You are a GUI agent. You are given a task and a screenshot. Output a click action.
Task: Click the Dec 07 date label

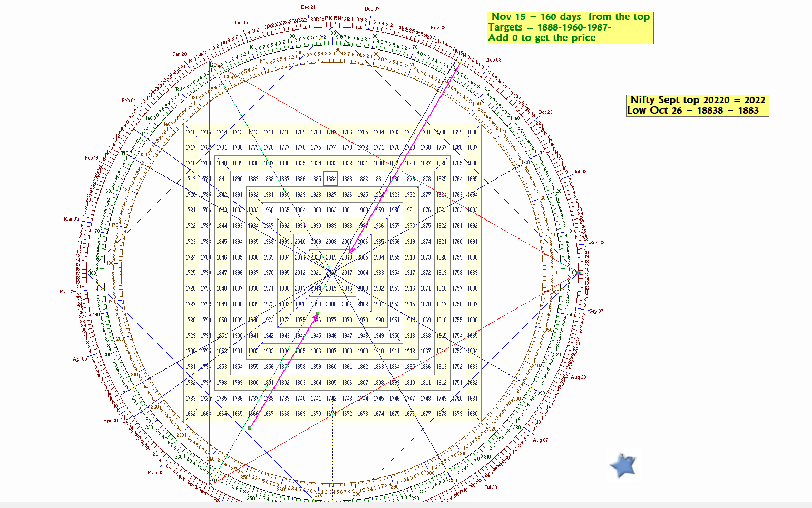coord(372,9)
